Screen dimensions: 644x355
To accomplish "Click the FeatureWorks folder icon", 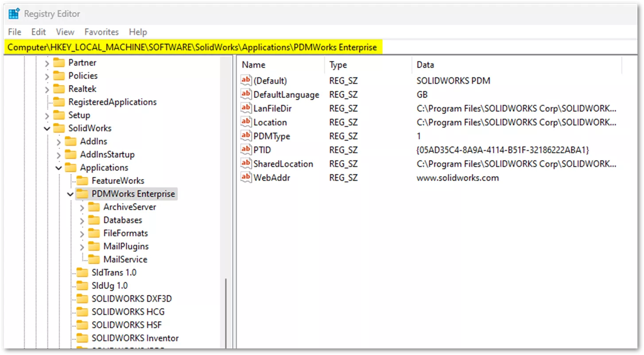I will point(82,181).
